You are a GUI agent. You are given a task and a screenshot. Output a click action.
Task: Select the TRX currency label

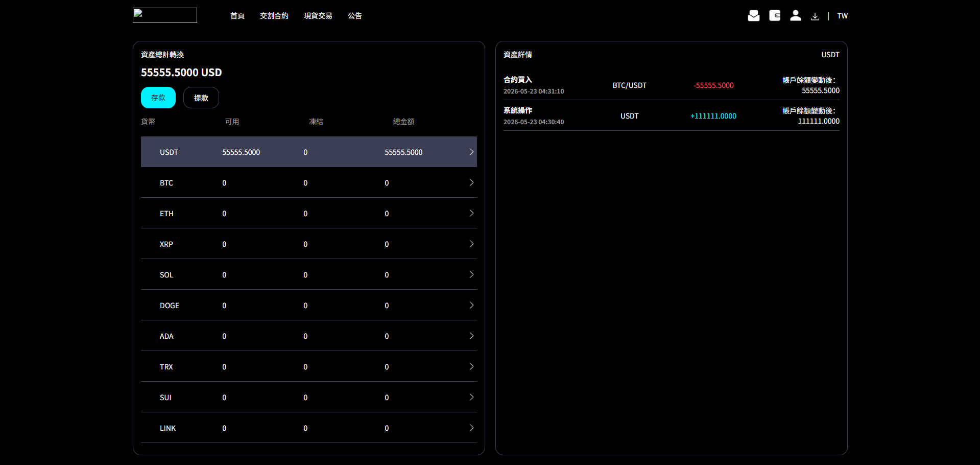166,367
